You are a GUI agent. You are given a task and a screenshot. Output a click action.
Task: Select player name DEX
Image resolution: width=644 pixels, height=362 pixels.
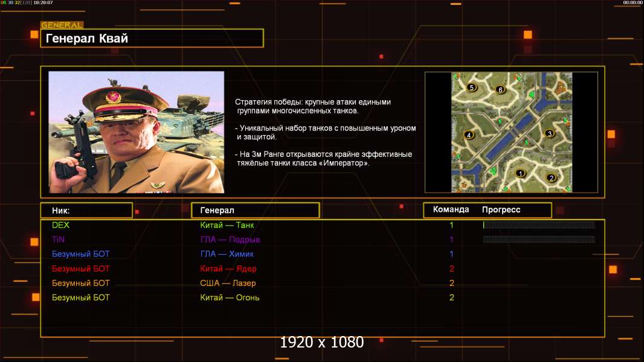[x=61, y=225]
